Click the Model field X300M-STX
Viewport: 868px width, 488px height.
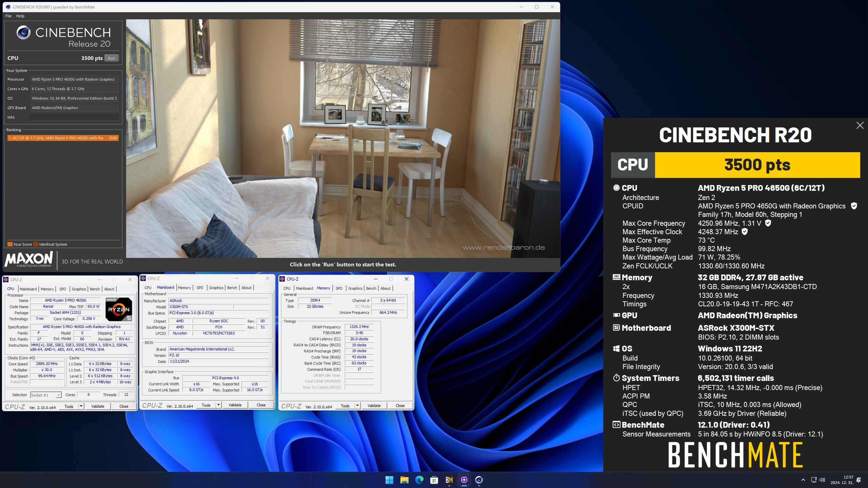tap(200, 307)
